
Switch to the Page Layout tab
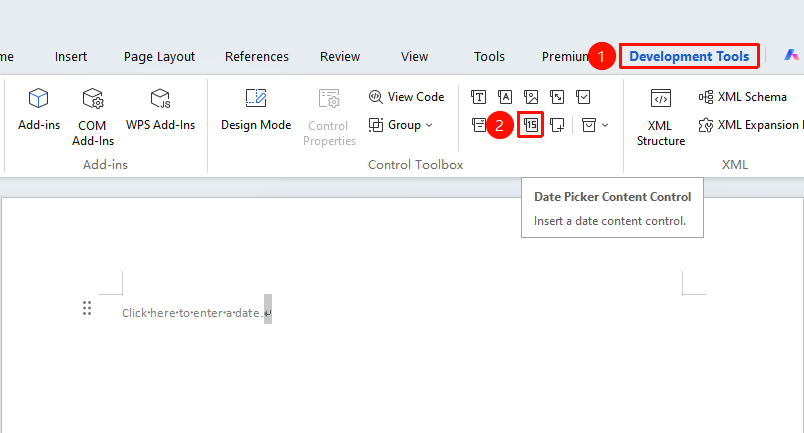(x=159, y=56)
